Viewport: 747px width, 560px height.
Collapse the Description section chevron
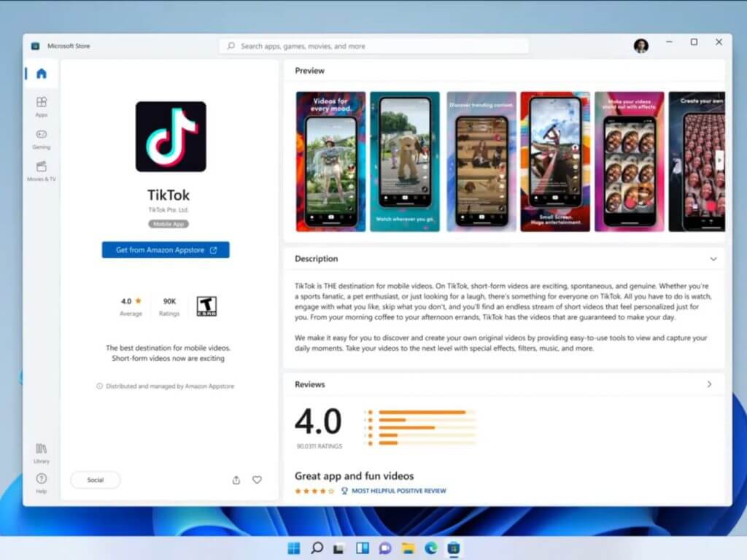[713, 259]
